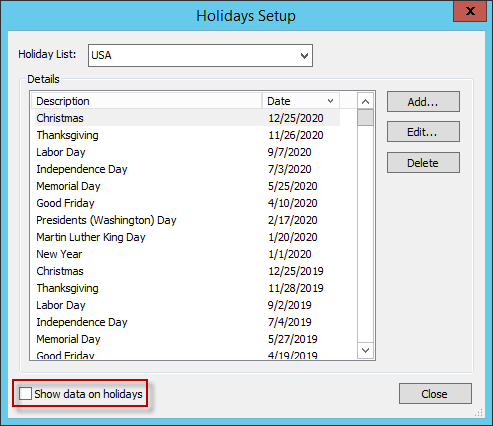This screenshot has height=426, width=493.
Task: Sort by the Description column header
Action: pyautogui.click(x=147, y=101)
